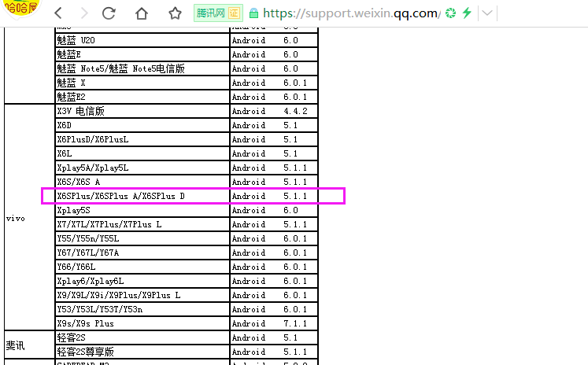Viewport: 588px width, 365px height.
Task: Click the green padlock security icon
Action: click(x=253, y=13)
